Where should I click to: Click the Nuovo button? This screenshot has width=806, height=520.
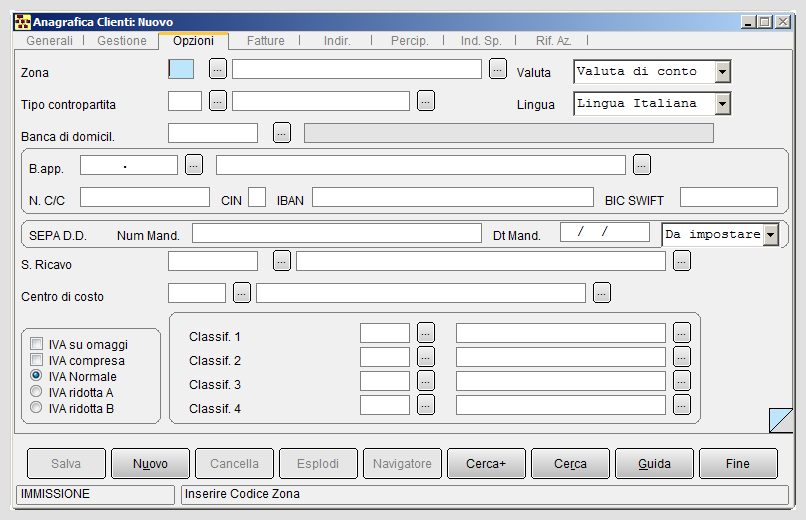coord(150,463)
